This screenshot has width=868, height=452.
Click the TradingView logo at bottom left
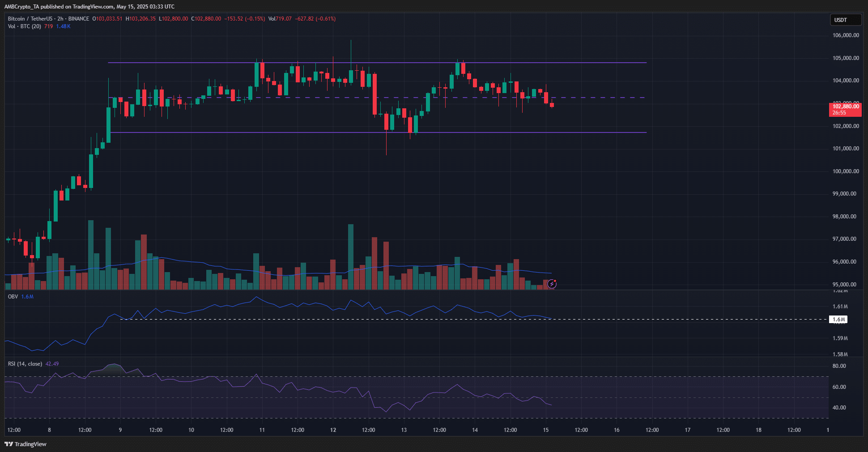click(26, 444)
